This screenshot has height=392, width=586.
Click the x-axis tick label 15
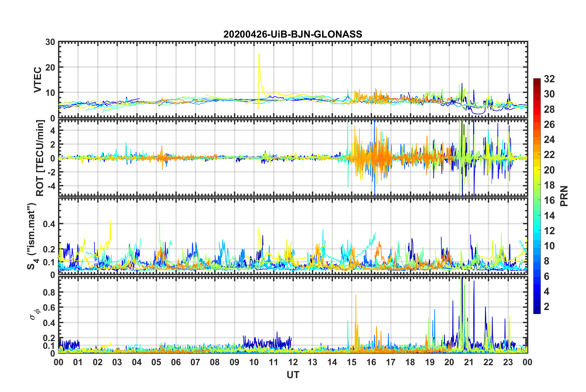[352, 362]
